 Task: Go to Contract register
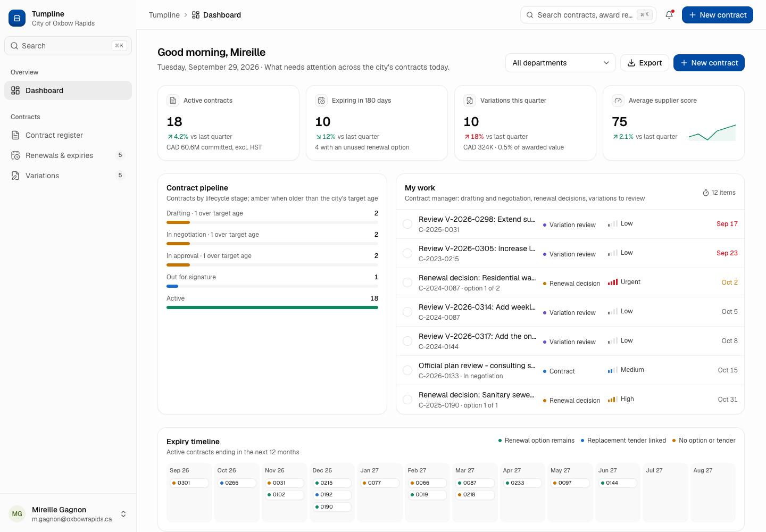pyautogui.click(x=68, y=135)
